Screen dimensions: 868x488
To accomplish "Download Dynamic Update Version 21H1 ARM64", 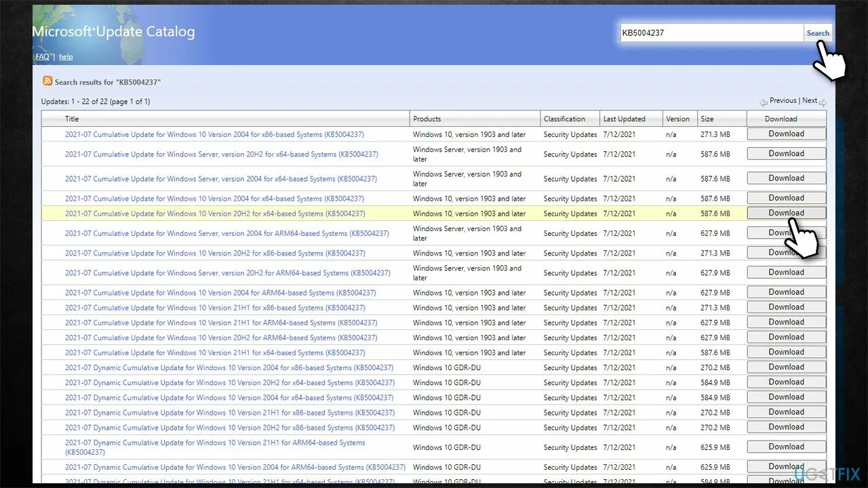I will click(786, 447).
